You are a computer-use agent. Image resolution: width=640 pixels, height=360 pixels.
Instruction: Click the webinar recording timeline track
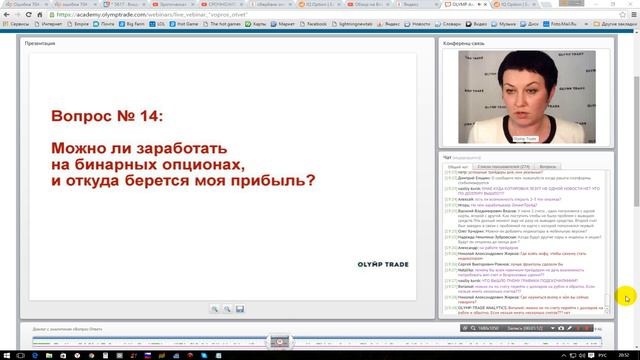pos(317,342)
